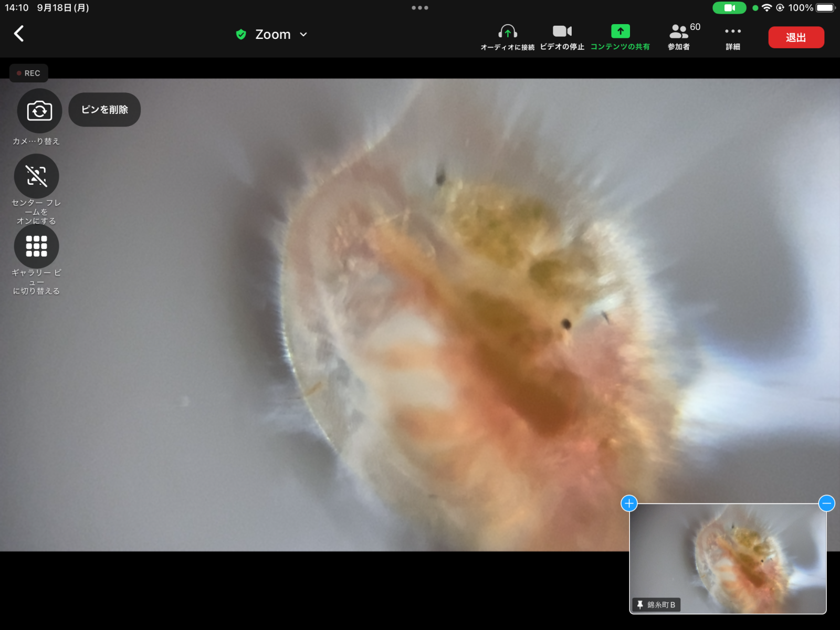Enlarge thumbnail with blue plus button
Screen dimensions: 840x630
pos(629,503)
